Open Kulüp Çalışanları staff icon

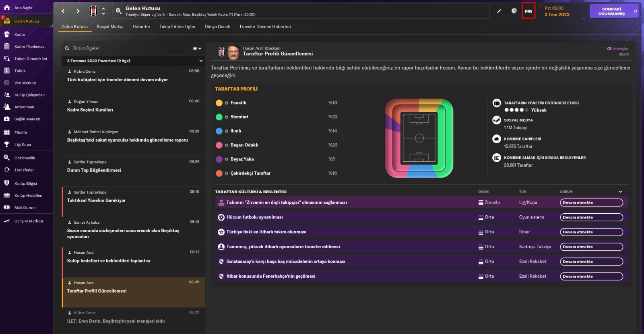click(7, 95)
